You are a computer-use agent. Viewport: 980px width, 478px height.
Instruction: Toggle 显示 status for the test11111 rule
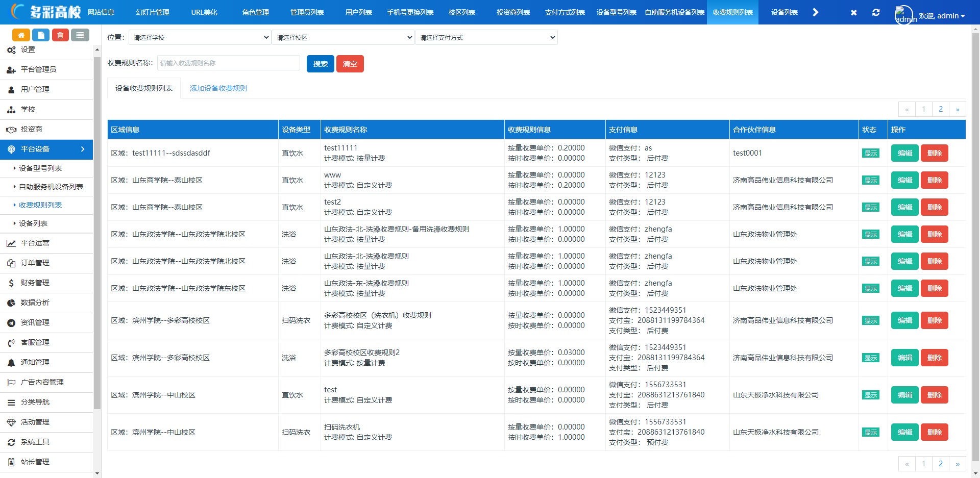tap(871, 153)
